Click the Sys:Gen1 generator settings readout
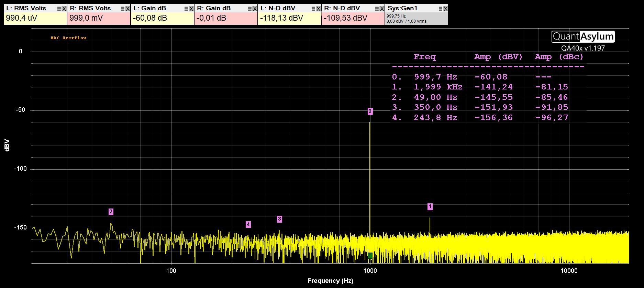 pyautogui.click(x=406, y=19)
